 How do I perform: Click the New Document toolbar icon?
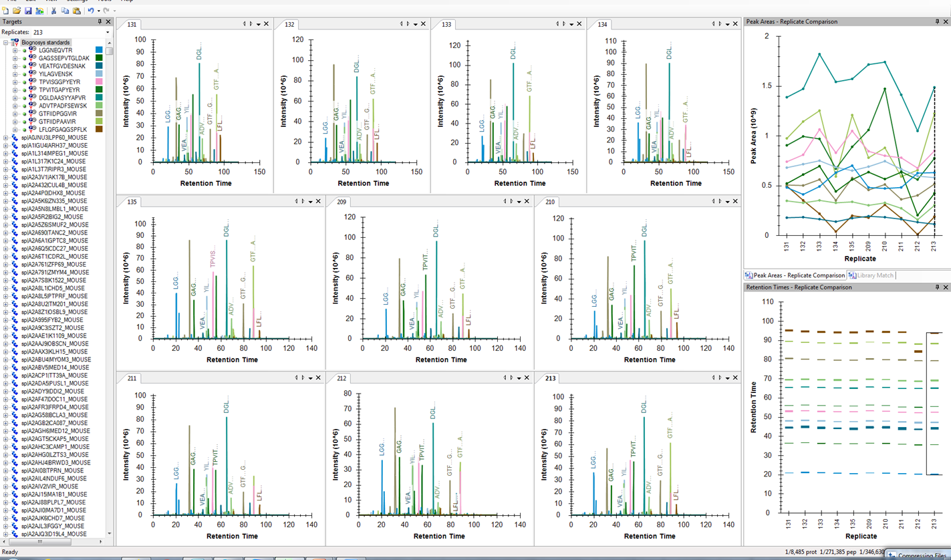[x=6, y=11]
